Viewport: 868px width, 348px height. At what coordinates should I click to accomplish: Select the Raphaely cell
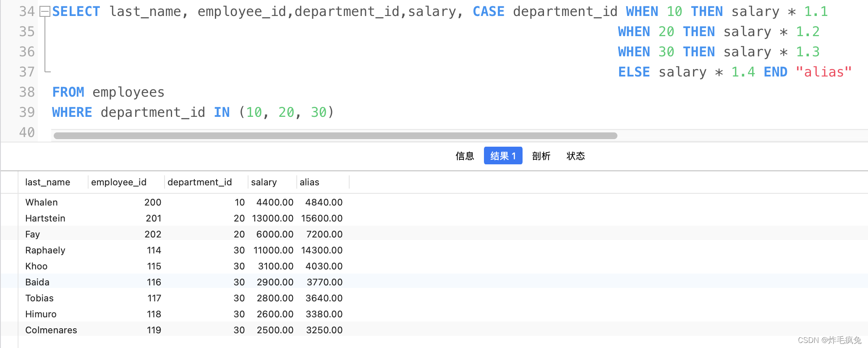coord(45,250)
